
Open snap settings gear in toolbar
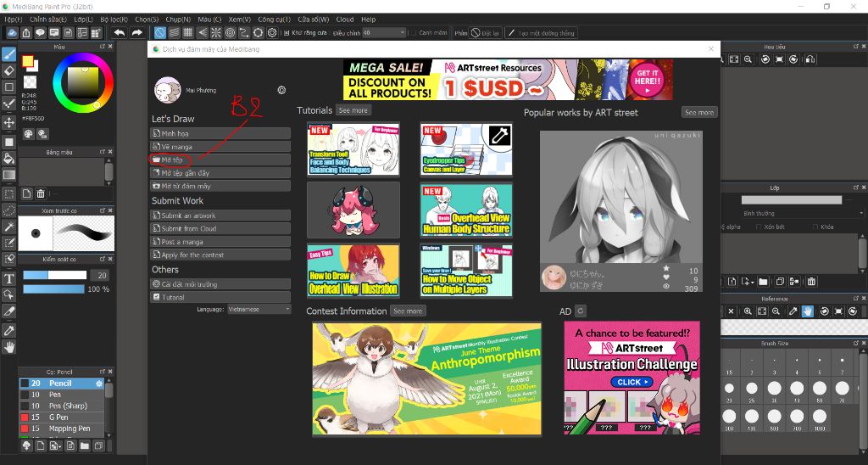272,33
